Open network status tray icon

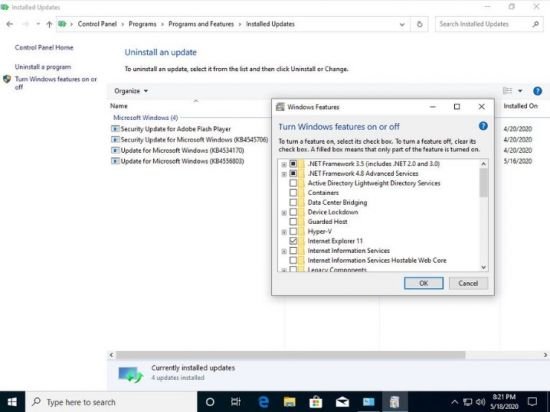tap(467, 402)
